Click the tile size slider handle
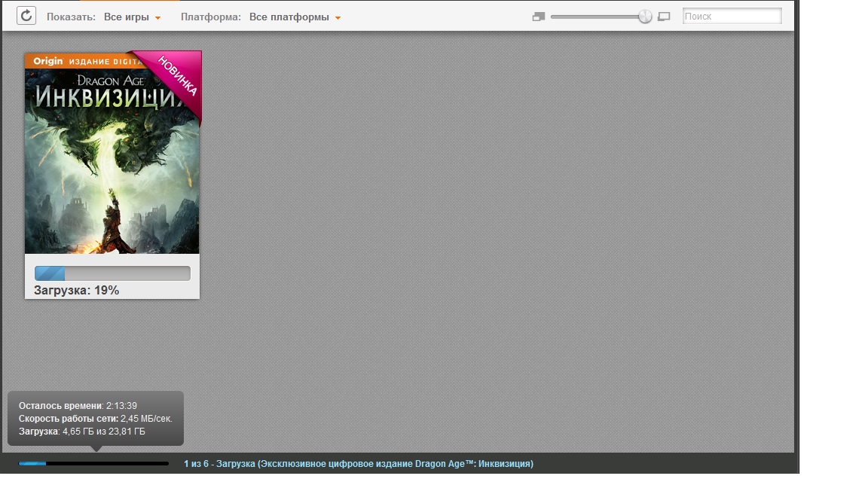This screenshot has height=488, width=868. 645,17
